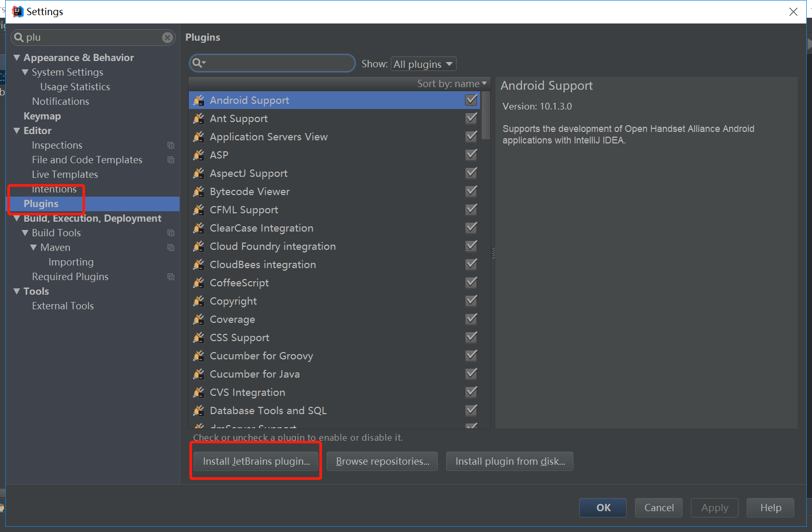Viewport: 812px width, 532px height.
Task: Select Usage Statistics in the settings tree
Action: click(75, 87)
